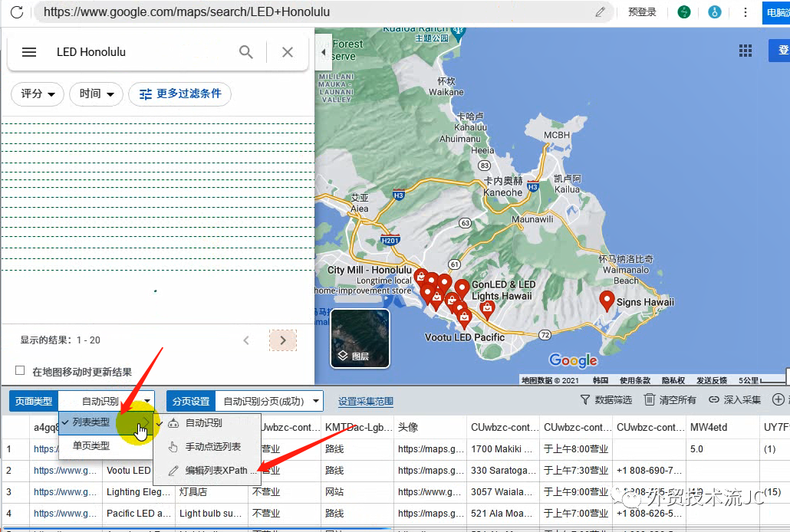The height and width of the screenshot is (532, 790).
Task: Click the Google logo on the map
Action: (574, 360)
